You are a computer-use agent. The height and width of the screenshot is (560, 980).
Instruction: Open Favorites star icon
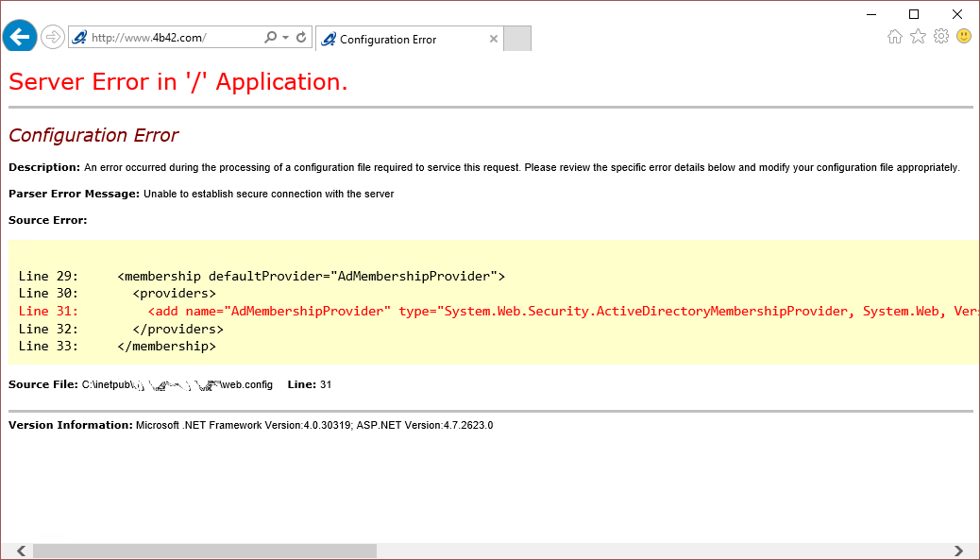point(918,36)
